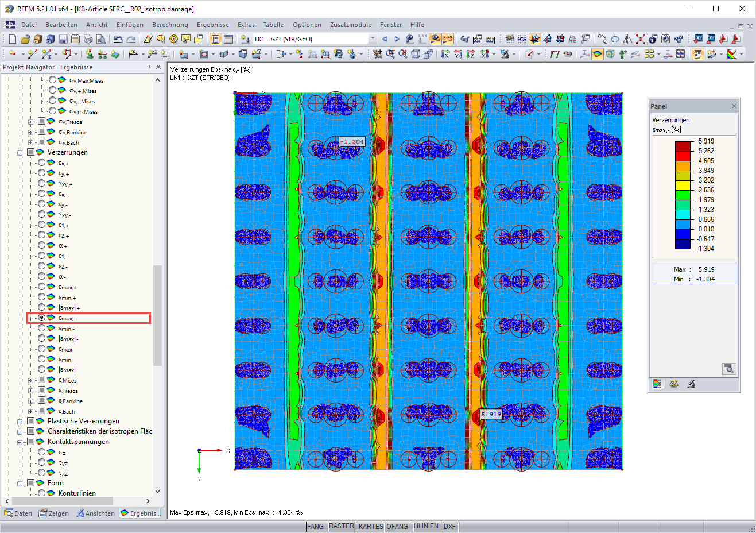
Task: Select view in X direction icon
Action: [x=445, y=54]
